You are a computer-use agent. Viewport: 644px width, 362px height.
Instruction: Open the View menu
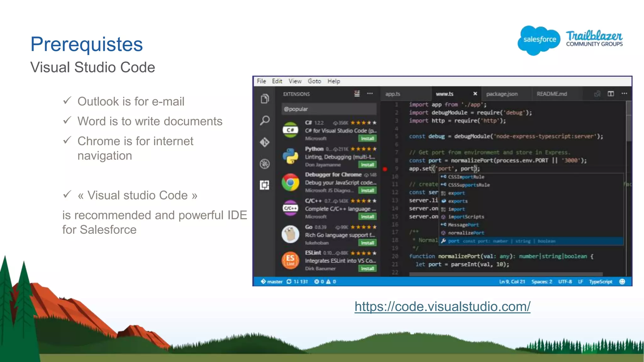coord(295,81)
